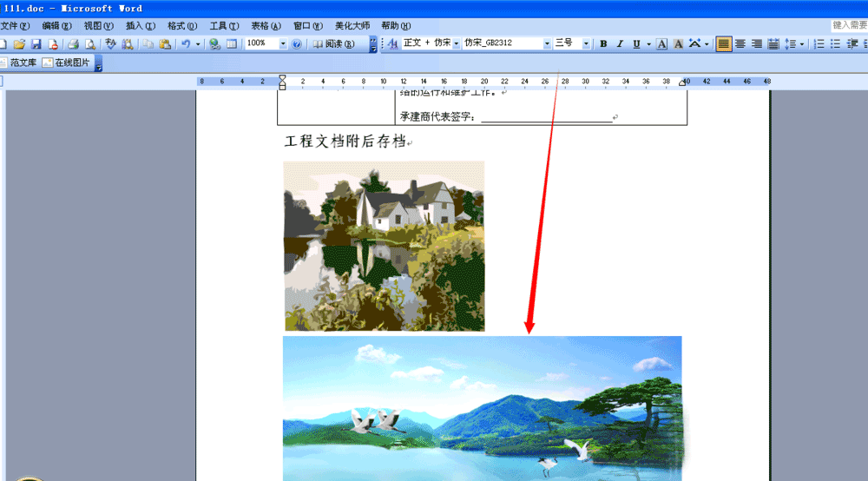Viewport: 868px width, 481px height.
Task: Insert a table with the grid icon
Action: tap(232, 43)
